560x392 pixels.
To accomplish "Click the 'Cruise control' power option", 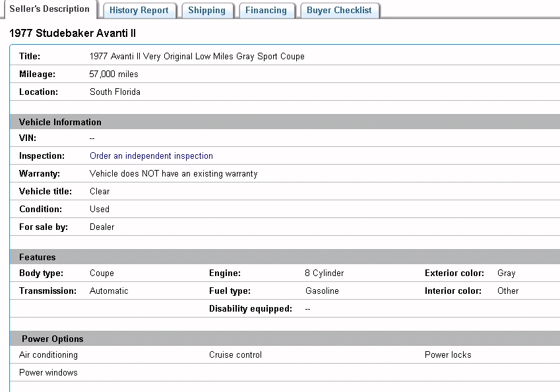I will (x=235, y=354).
